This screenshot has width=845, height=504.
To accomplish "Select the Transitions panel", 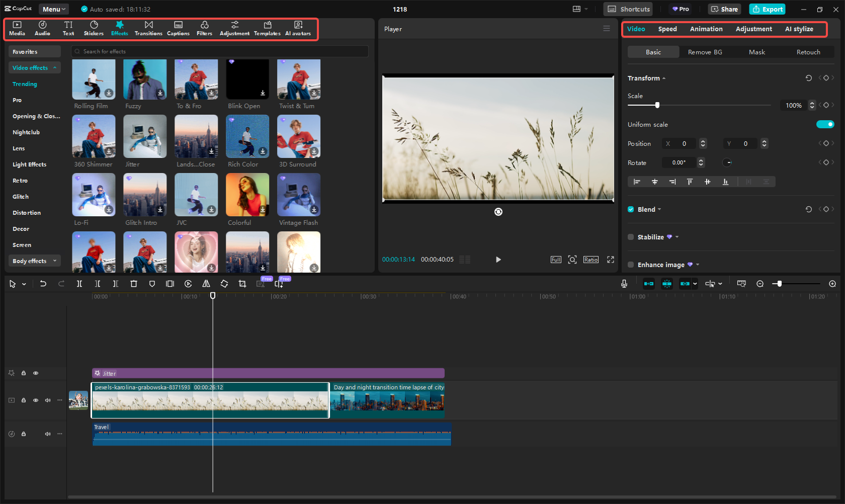I will tap(148, 28).
